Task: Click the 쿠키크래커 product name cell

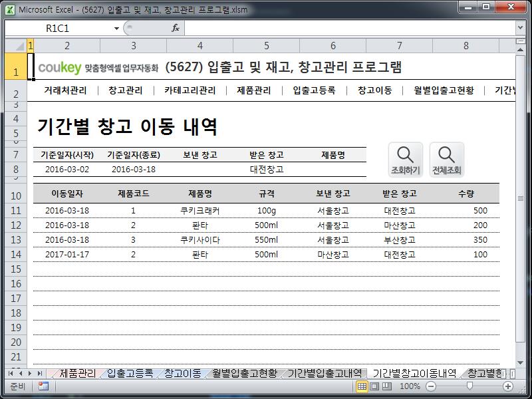Action: click(x=200, y=211)
